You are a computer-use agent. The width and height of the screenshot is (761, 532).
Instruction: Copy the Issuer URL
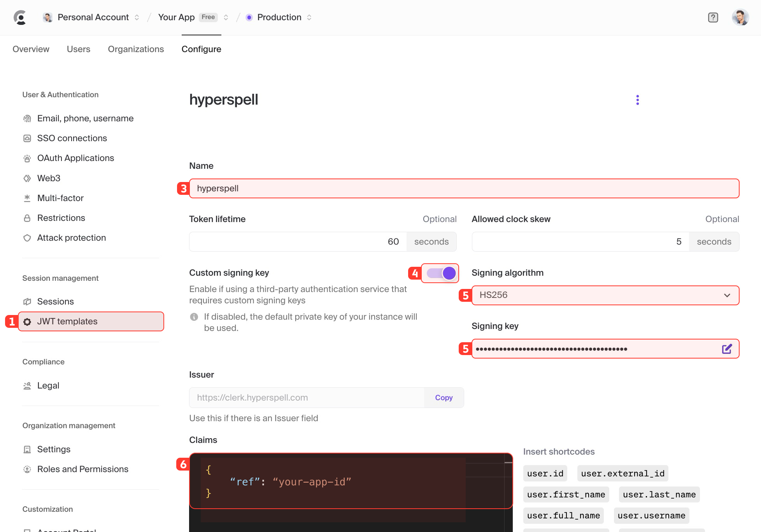(x=444, y=397)
